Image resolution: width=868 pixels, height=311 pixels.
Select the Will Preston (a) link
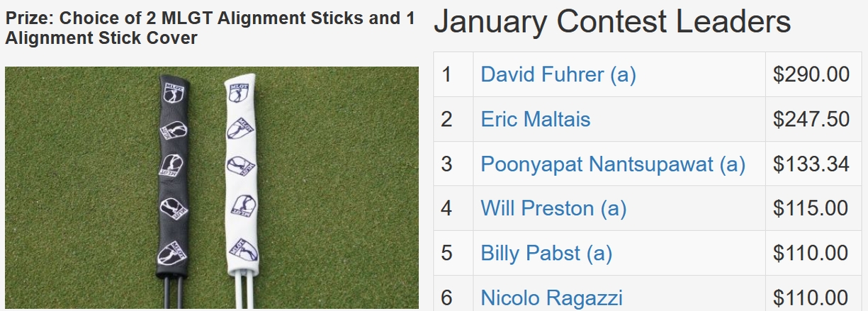(553, 208)
